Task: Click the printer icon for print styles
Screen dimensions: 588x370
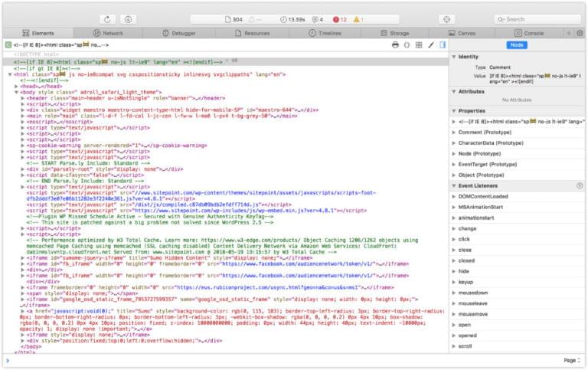Action: pyautogui.click(x=396, y=45)
